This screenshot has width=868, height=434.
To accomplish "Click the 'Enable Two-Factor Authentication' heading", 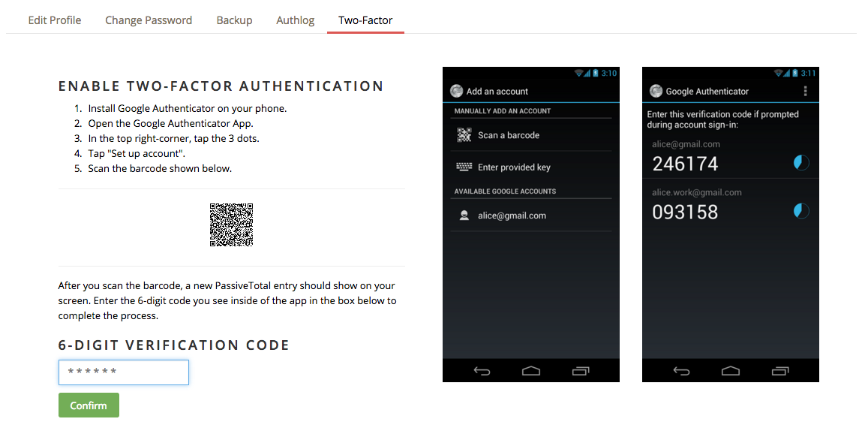I will click(x=221, y=86).
